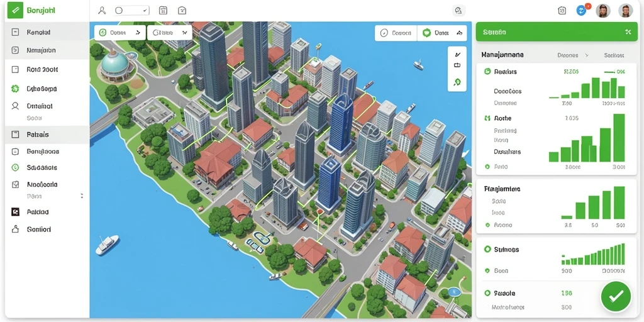Screen dimensions: 644x322
Task: Select the green map pin tool
Action: [x=457, y=82]
